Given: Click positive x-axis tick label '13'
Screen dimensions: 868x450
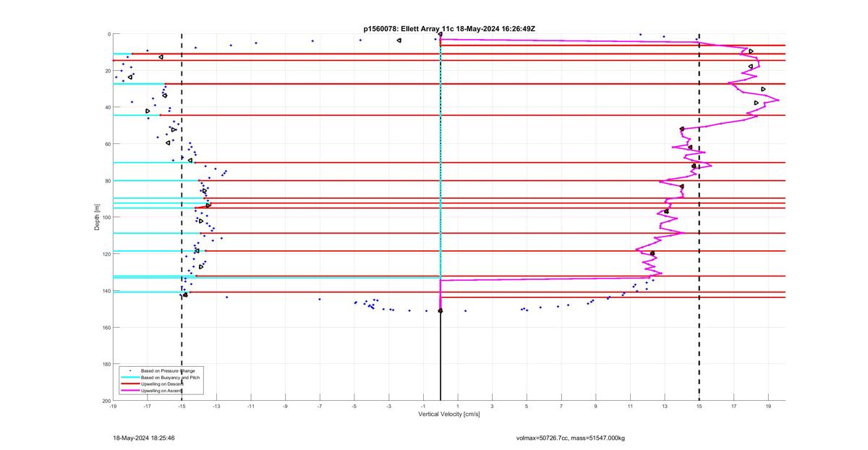Looking at the screenshot, I should click(665, 407).
